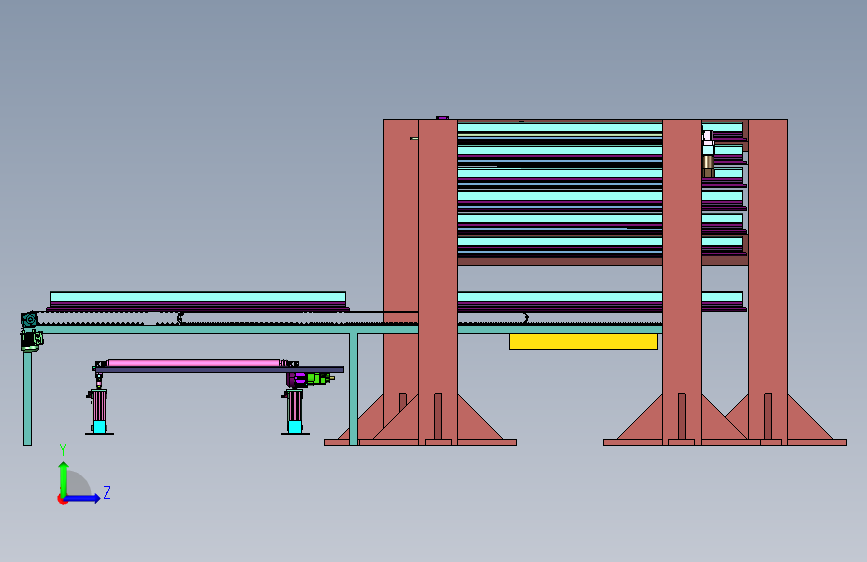This screenshot has height=562, width=867.
Task: Select the green motor beside the pink roller table
Action: point(318,378)
